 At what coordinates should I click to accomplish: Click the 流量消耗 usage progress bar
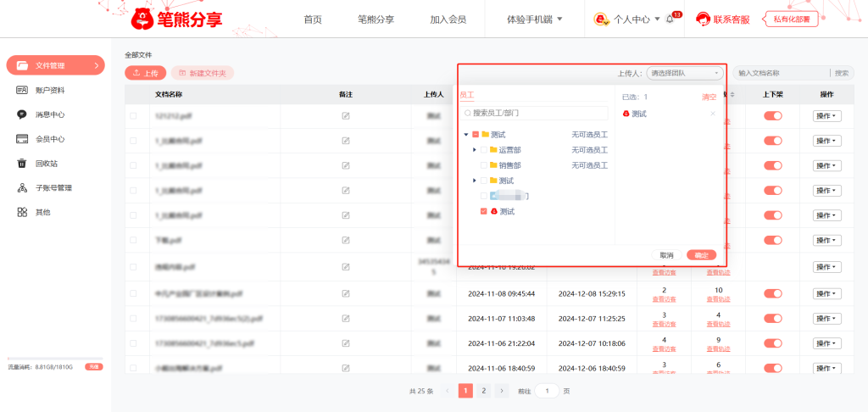55,359
